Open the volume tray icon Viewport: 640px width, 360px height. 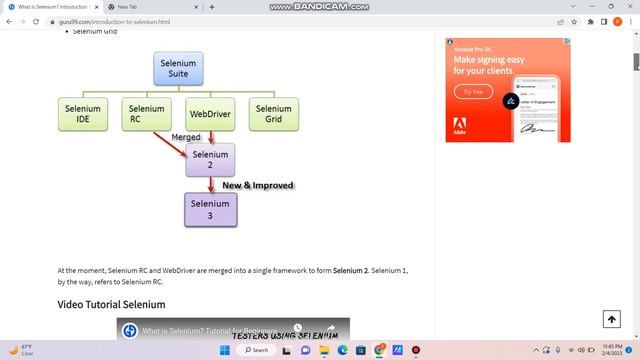tap(581, 350)
